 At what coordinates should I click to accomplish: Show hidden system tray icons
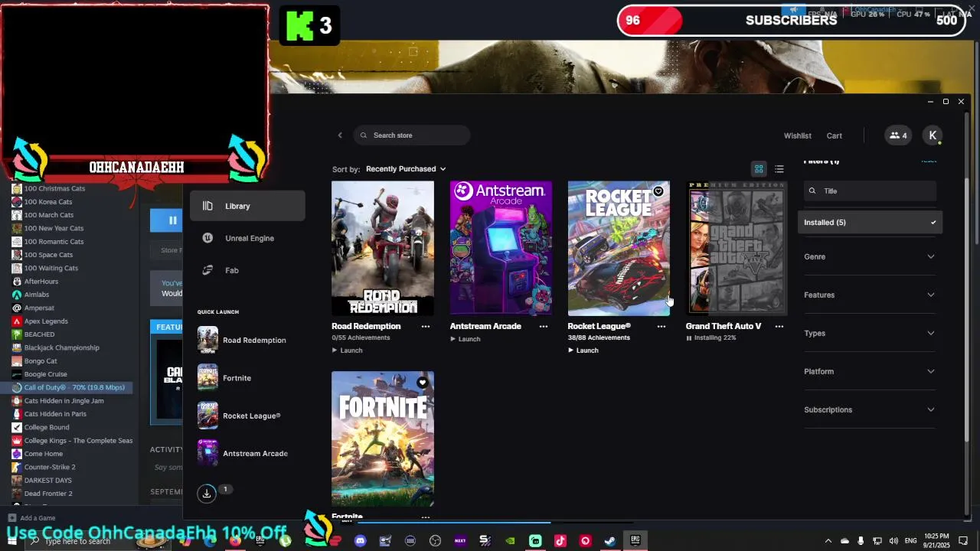tap(828, 541)
